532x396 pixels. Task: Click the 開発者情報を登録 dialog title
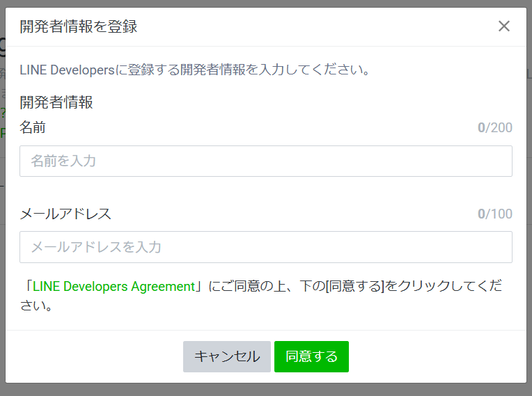tap(78, 27)
